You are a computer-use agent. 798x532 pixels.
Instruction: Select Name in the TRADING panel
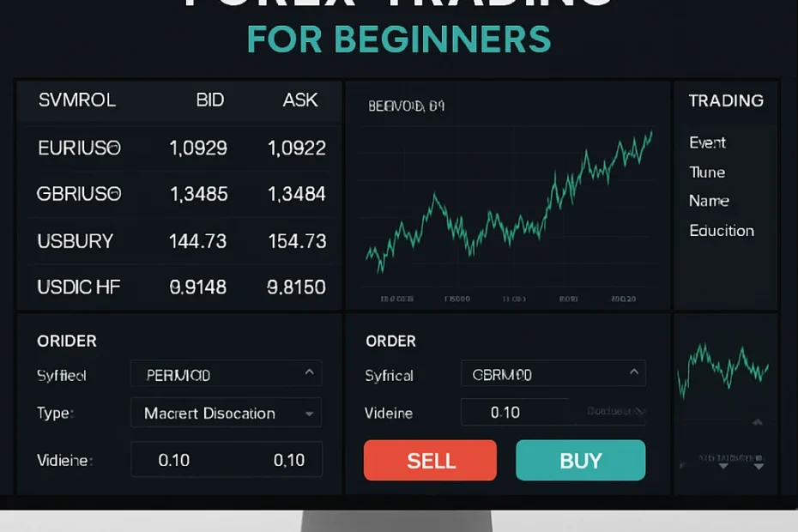709,201
